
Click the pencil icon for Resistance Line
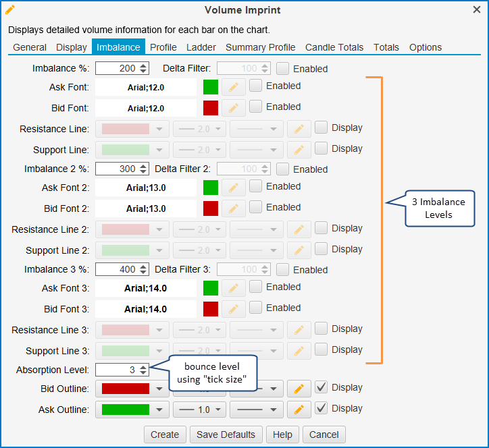(299, 129)
